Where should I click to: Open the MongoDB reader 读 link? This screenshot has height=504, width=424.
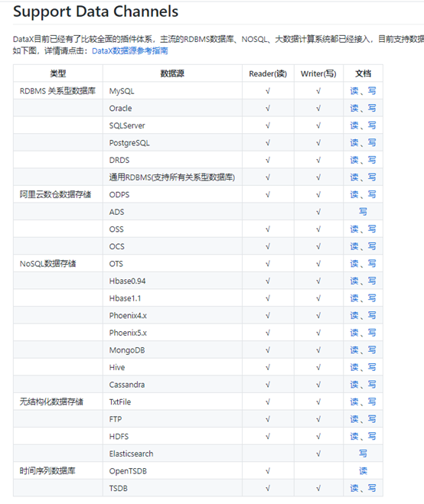(354, 350)
